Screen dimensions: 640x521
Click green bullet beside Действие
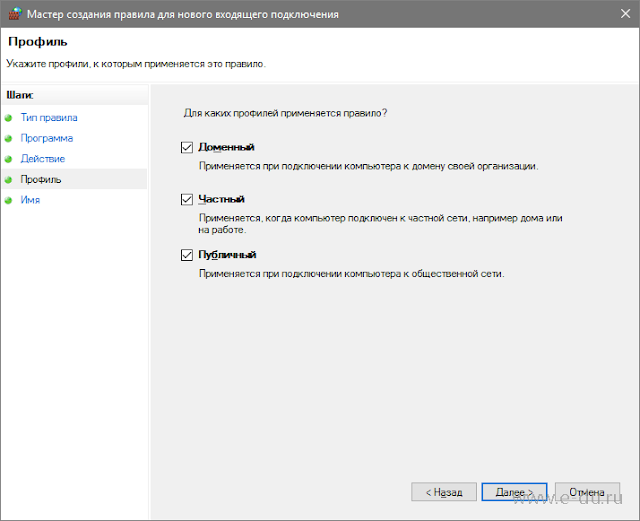[10, 159]
